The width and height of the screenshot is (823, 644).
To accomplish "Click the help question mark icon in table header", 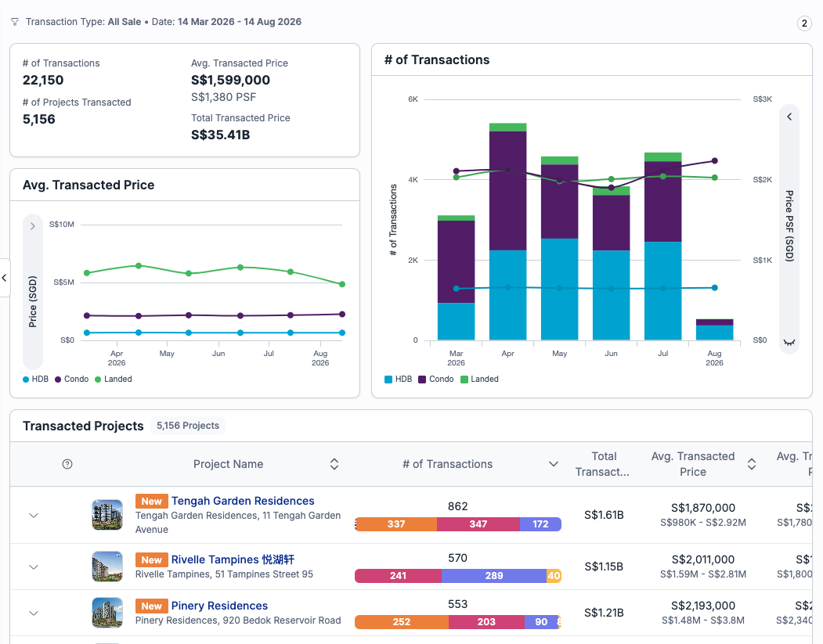I will (67, 464).
